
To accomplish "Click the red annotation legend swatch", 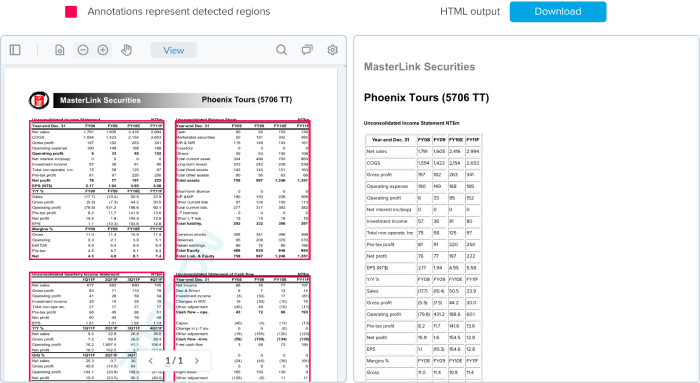I will [71, 12].
